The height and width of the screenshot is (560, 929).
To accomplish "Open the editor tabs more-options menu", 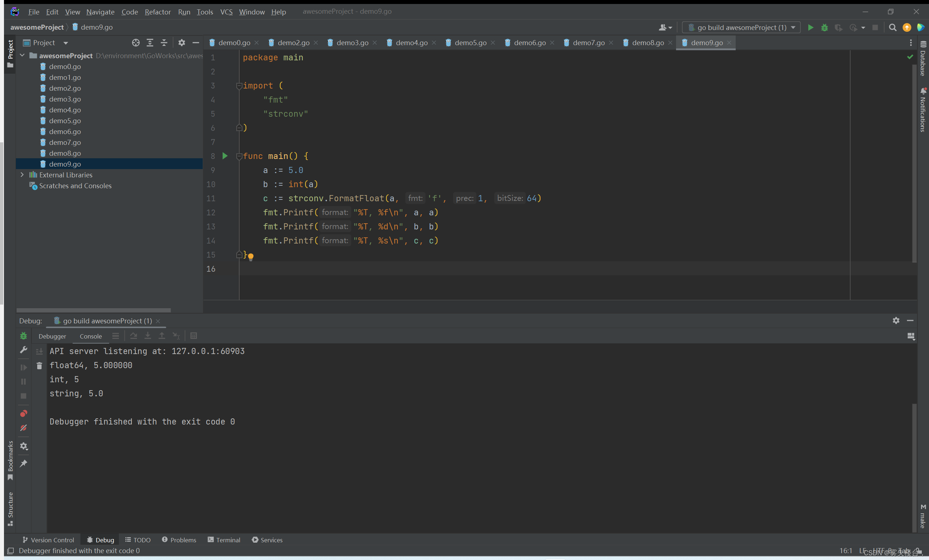I will (911, 43).
